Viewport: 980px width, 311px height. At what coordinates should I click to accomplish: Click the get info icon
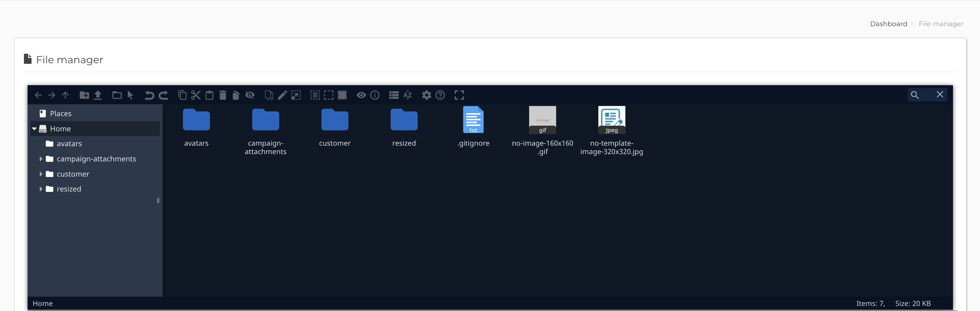click(375, 95)
